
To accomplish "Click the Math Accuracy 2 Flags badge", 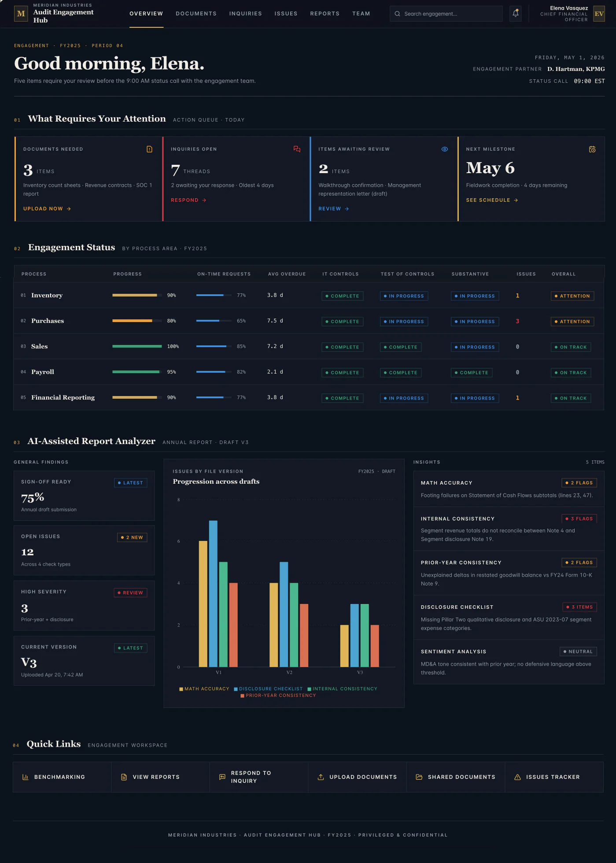I will click(579, 483).
